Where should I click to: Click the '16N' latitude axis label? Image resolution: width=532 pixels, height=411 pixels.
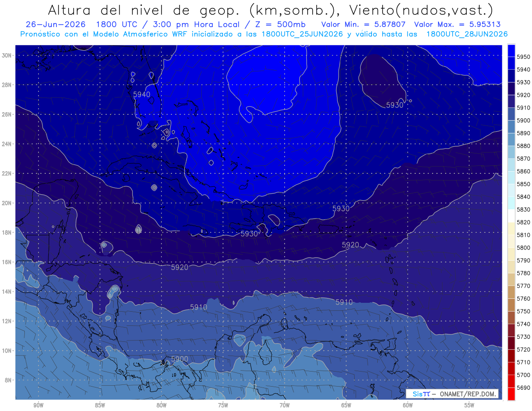coord(8,262)
